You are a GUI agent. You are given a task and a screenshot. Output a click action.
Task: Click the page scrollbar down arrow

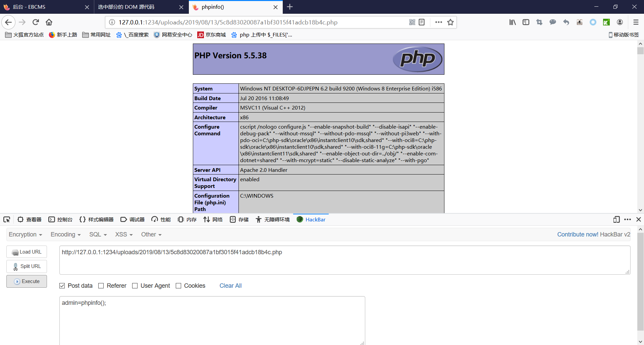coord(640,210)
